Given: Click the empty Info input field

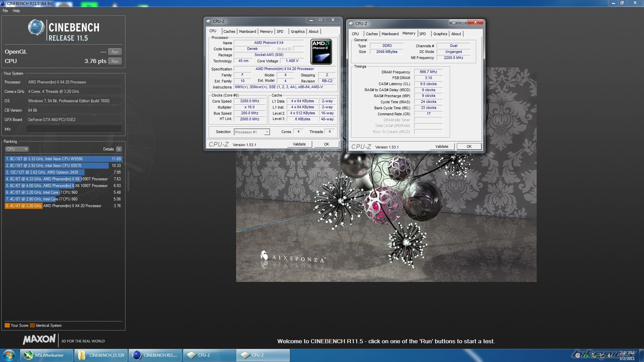Looking at the screenshot, I should pos(74,129).
